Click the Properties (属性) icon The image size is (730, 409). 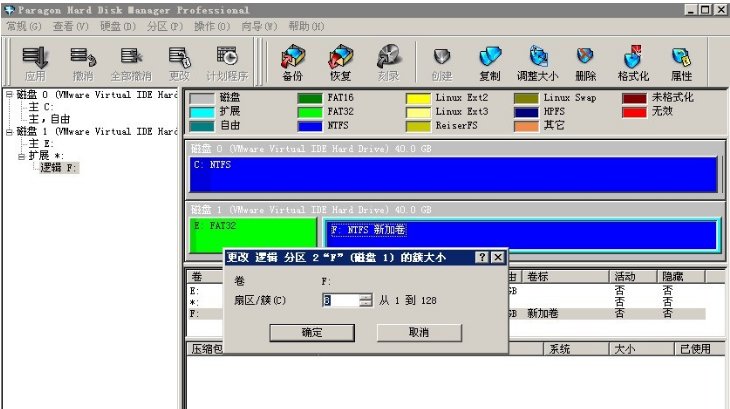[x=681, y=64]
